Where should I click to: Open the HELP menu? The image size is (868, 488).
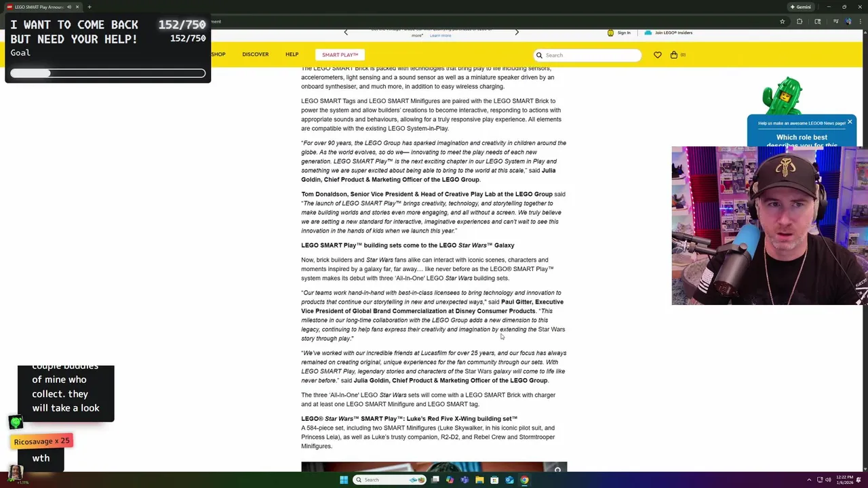click(292, 54)
